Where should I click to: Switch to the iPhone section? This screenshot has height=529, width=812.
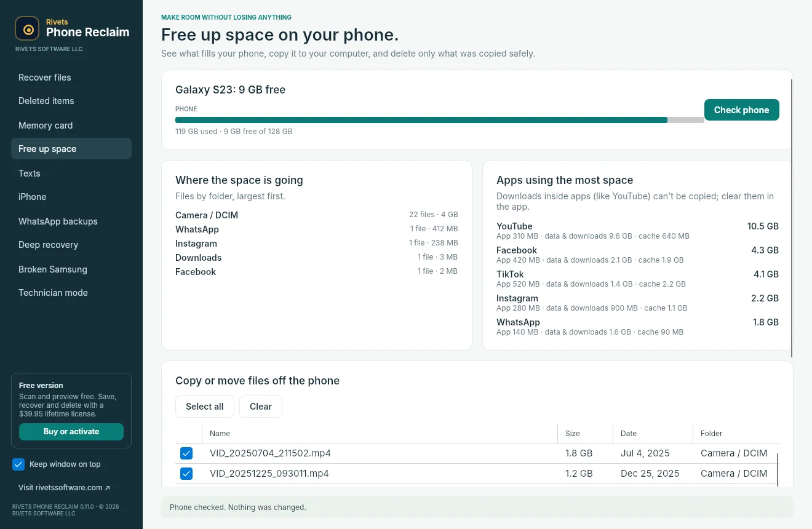point(71,197)
